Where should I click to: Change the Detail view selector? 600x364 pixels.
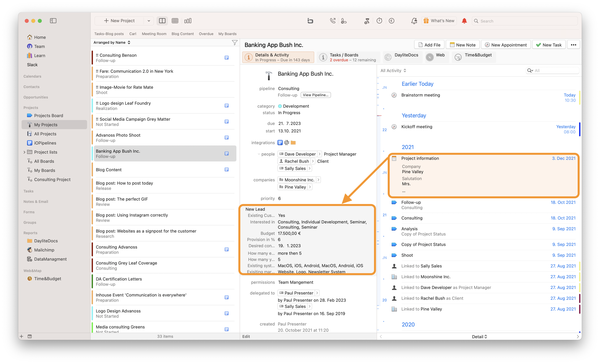point(479,336)
